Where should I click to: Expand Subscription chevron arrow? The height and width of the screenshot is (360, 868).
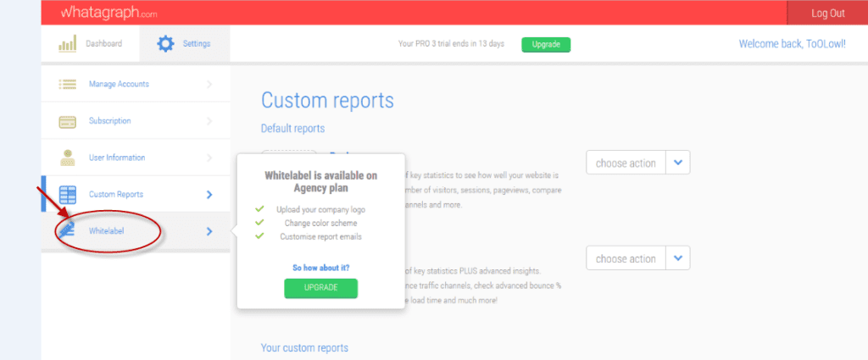(209, 121)
